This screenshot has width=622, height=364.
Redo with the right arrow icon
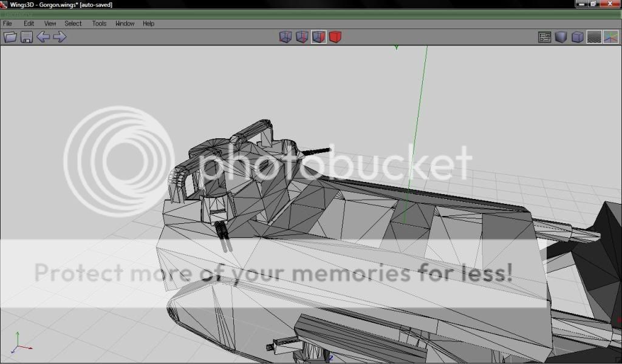click(60, 37)
